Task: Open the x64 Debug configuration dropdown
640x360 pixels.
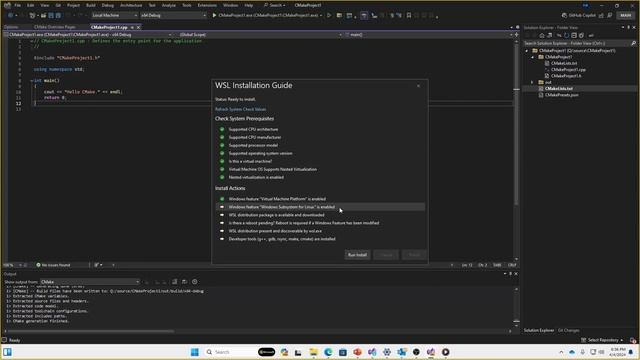Action: [x=173, y=16]
